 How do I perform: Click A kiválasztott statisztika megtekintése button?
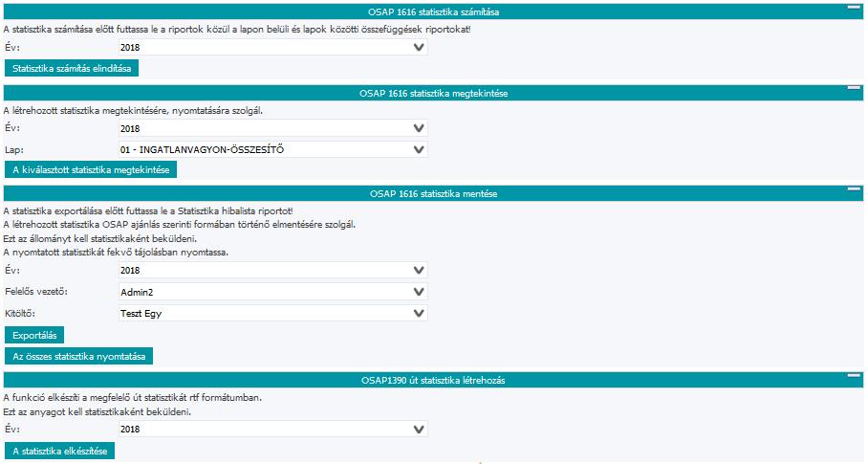click(x=91, y=170)
